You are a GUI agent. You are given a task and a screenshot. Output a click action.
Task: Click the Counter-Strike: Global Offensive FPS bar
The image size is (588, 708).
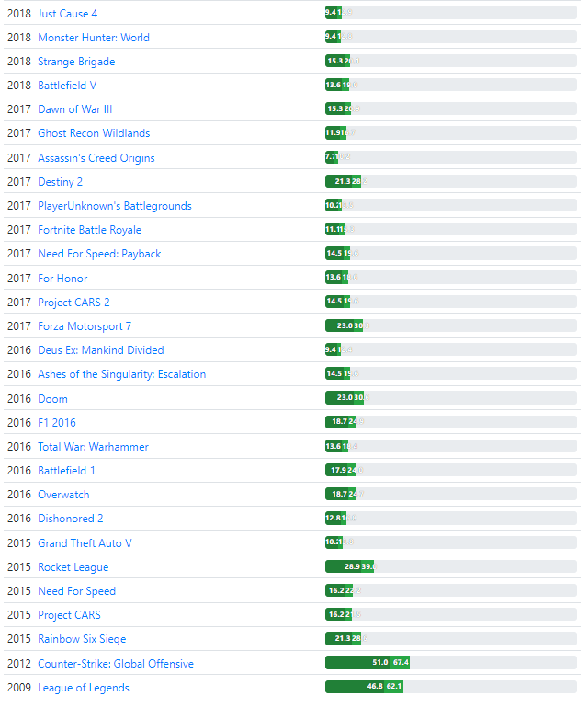click(451, 662)
